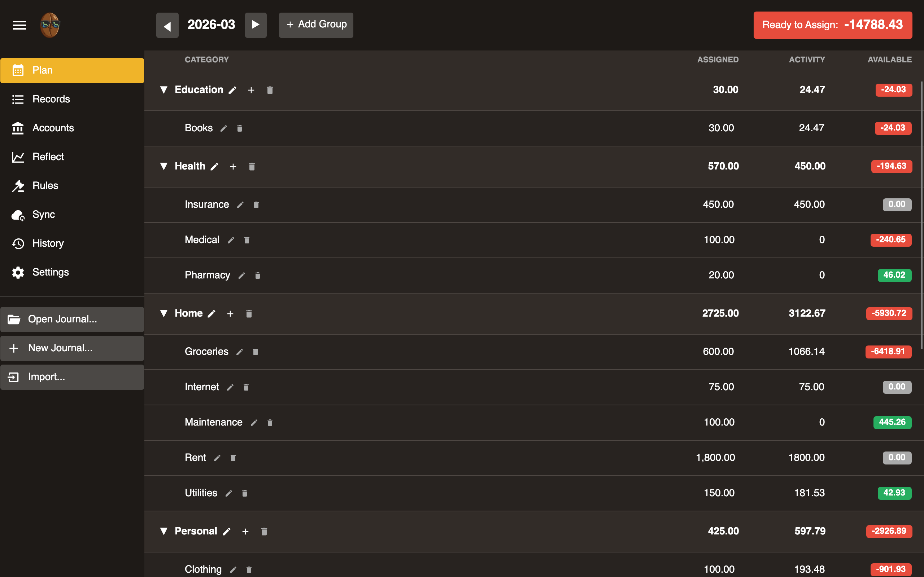
Task: Edit the Pharmacy category name
Action: point(242,276)
